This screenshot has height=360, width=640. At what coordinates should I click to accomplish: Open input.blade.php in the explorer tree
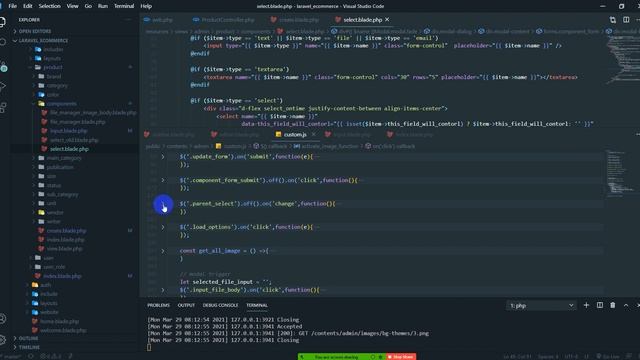68,131
